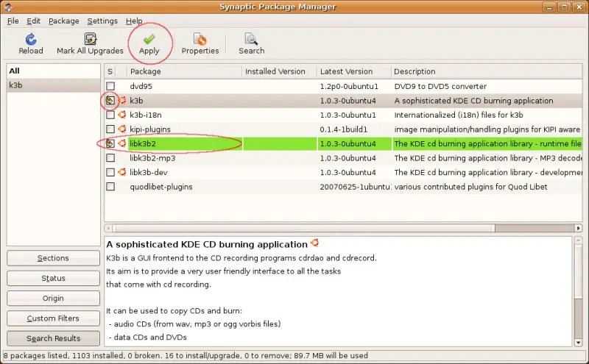The height and width of the screenshot is (364, 589).
Task: Select the libk3b2 package name
Action: click(143, 143)
